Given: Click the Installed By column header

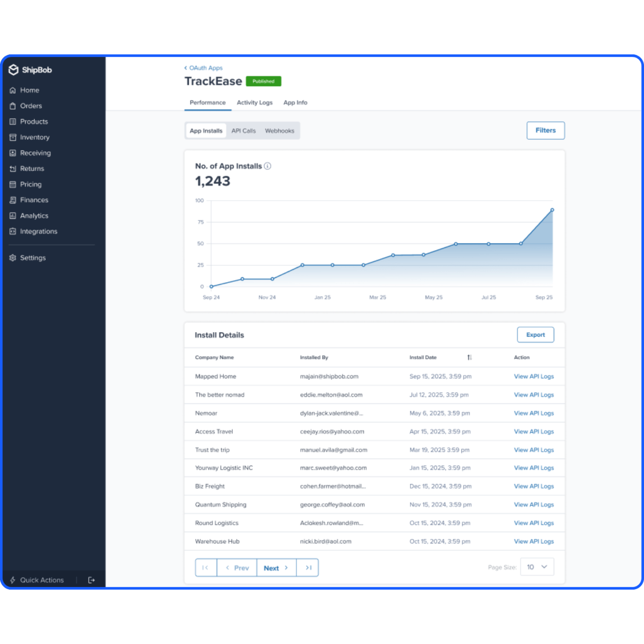Looking at the screenshot, I should click(314, 358).
